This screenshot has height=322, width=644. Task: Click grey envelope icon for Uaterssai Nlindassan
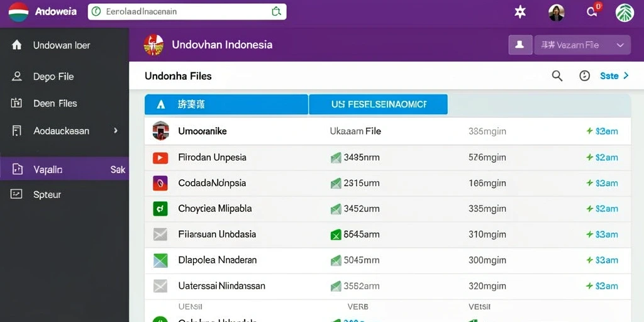point(160,286)
